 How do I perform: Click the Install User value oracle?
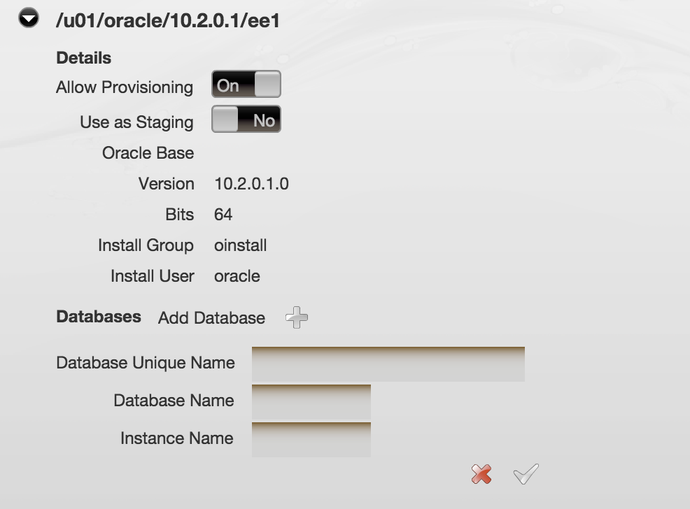(237, 276)
